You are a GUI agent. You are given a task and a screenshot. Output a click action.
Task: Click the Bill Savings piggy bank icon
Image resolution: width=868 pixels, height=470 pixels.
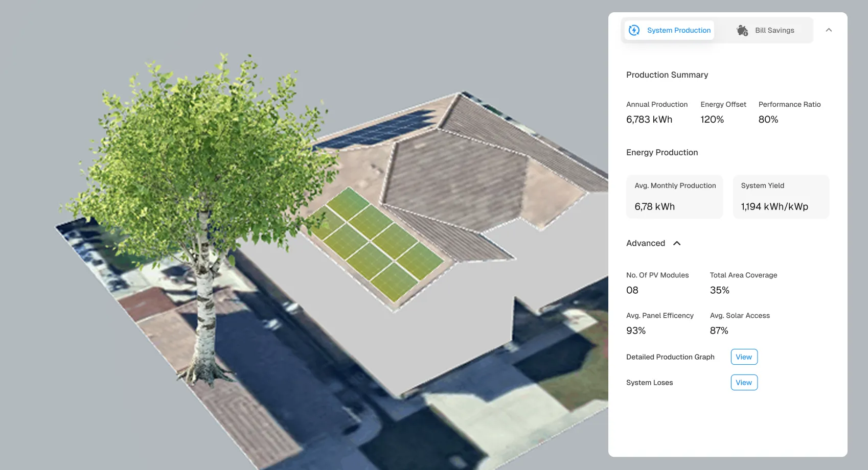(x=742, y=31)
